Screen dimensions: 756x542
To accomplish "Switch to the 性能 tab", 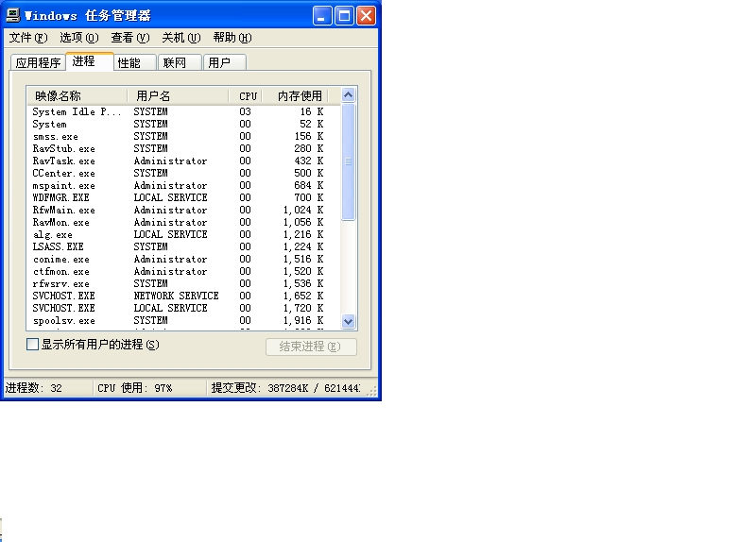I will 135,62.
